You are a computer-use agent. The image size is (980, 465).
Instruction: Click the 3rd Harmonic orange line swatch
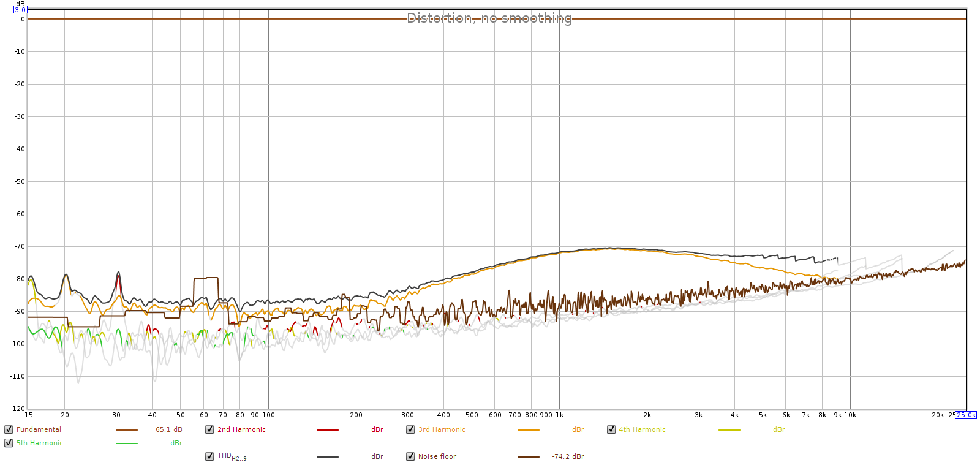pyautogui.click(x=529, y=430)
